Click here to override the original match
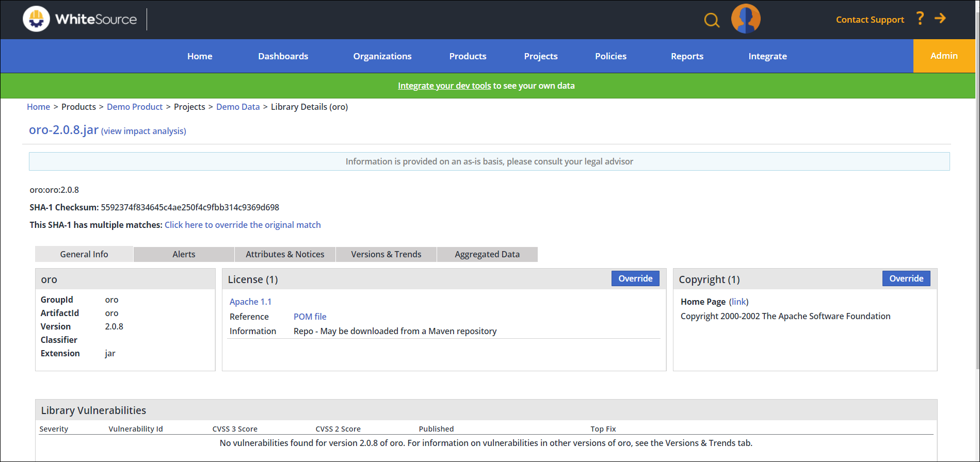The height and width of the screenshot is (462, 980). (x=243, y=225)
